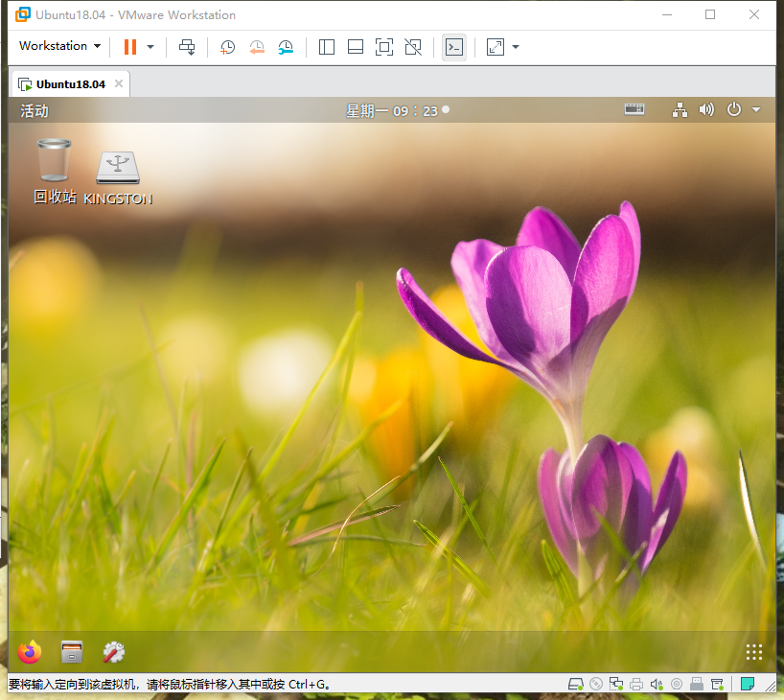Close the Ubuntu18.04 tab
Viewport: 784px width, 700px height.
[119, 83]
